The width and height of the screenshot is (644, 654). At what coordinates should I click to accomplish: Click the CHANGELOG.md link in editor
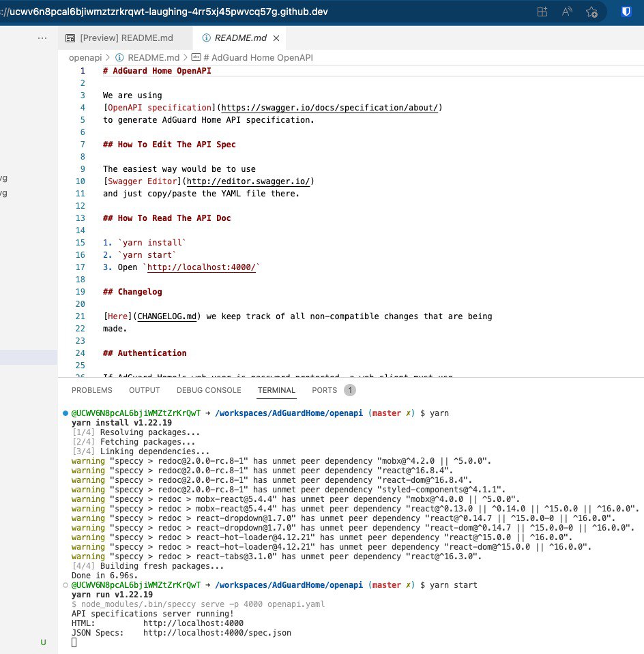click(166, 316)
